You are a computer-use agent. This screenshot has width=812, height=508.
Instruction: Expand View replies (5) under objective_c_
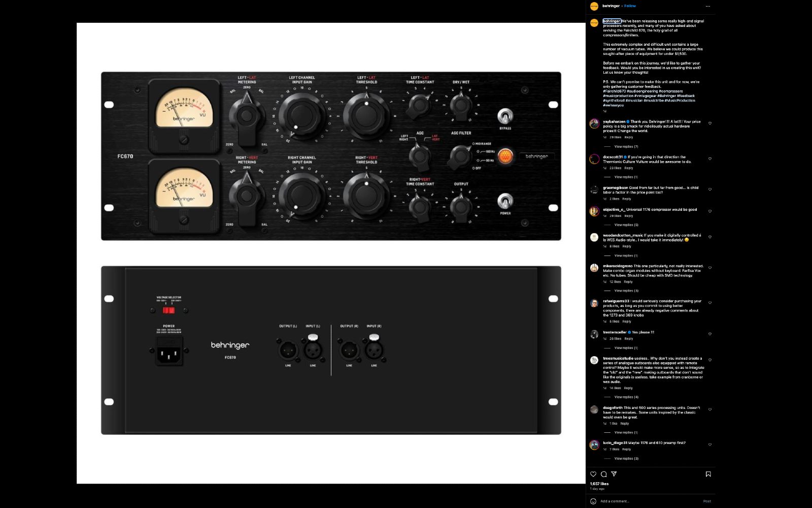coord(626,225)
